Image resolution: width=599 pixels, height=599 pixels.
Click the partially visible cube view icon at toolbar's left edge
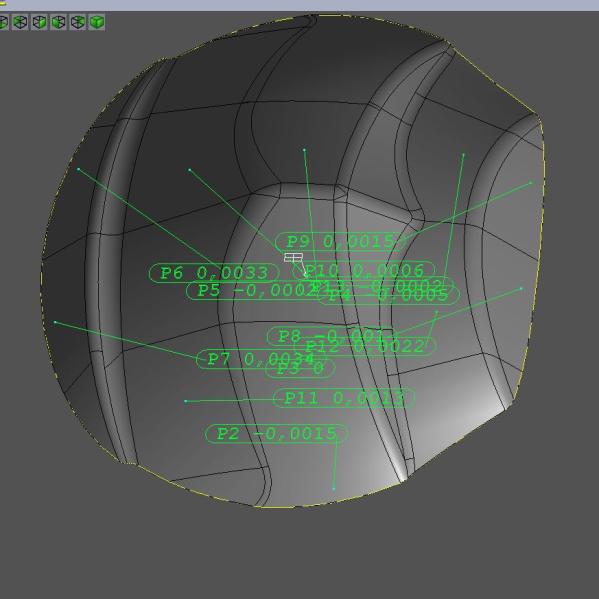4,22
